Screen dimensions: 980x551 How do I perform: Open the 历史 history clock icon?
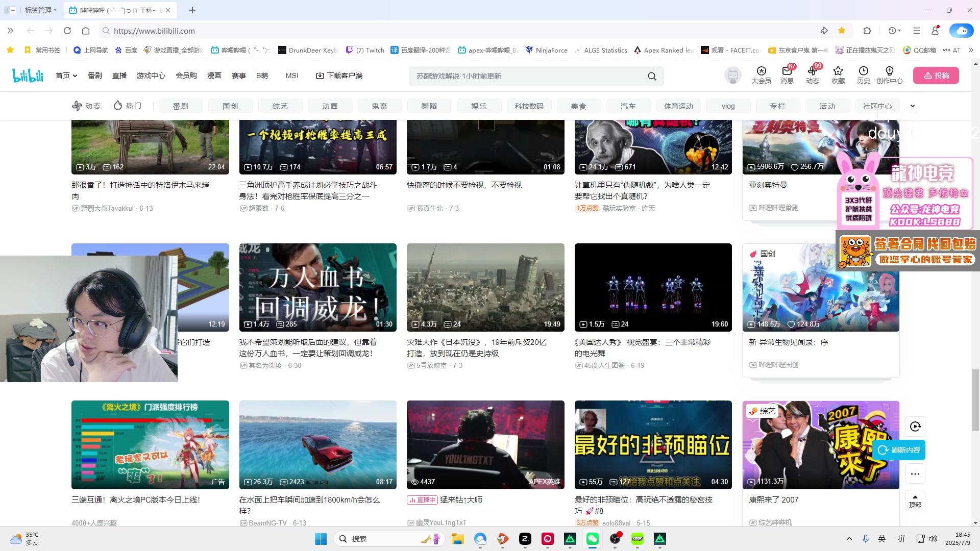pyautogui.click(x=863, y=75)
